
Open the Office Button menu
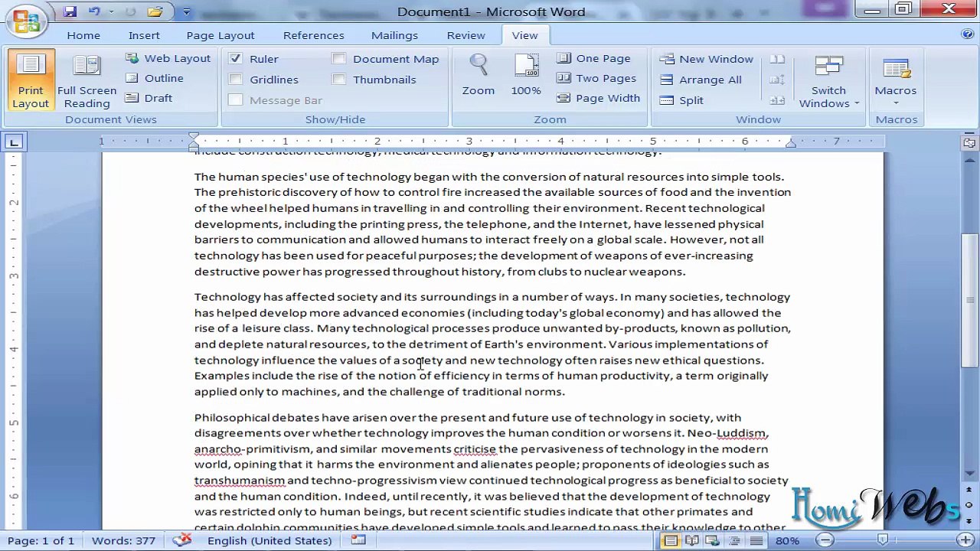click(26, 21)
